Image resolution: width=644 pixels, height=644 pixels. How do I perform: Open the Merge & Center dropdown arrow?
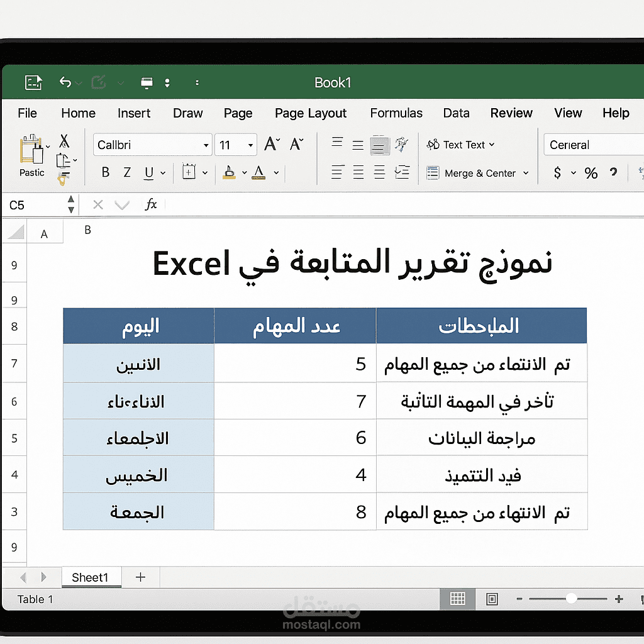coord(526,173)
